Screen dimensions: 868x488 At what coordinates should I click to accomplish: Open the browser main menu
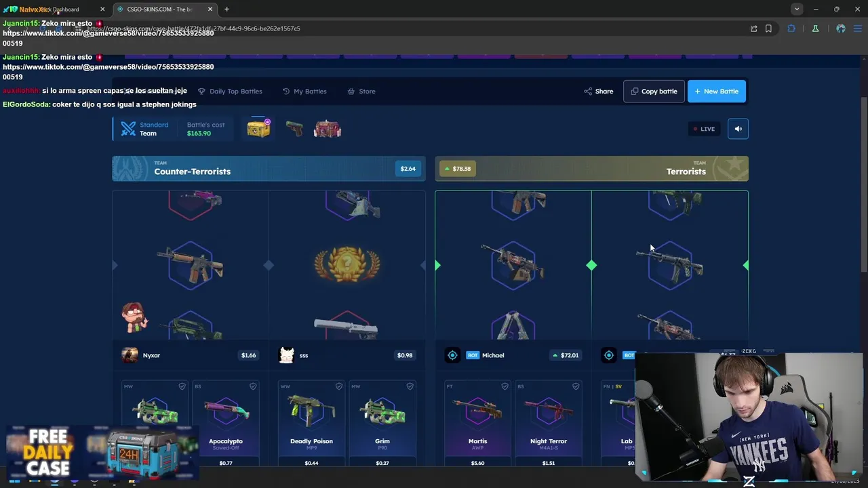point(859,28)
